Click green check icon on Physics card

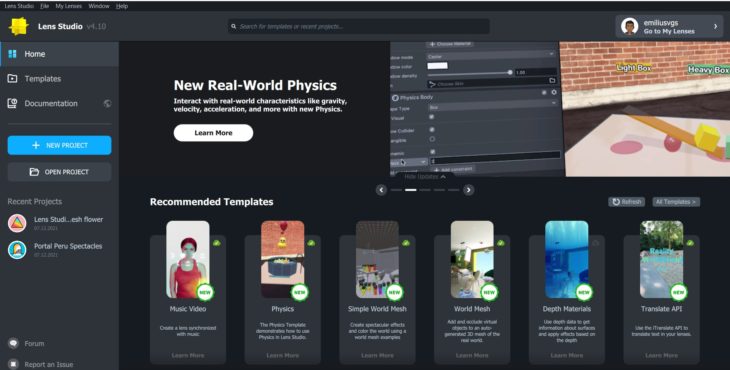pos(311,243)
